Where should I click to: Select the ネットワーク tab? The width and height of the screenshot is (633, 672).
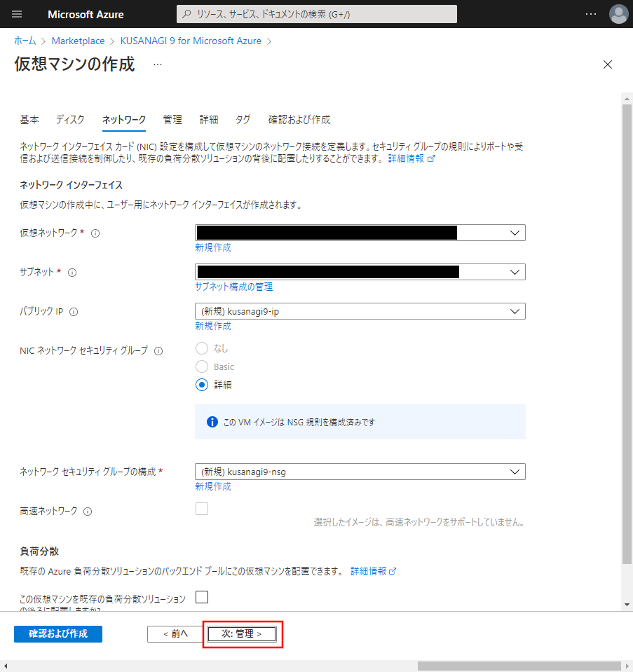[x=124, y=120]
